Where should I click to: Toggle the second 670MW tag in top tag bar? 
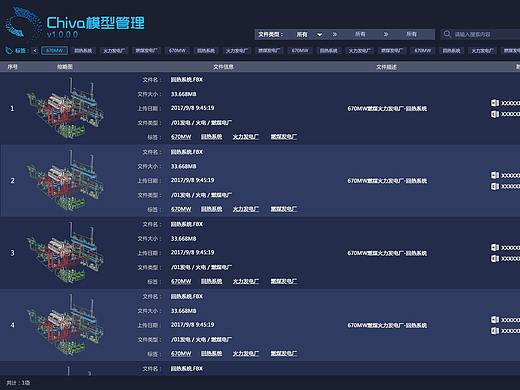pos(177,51)
